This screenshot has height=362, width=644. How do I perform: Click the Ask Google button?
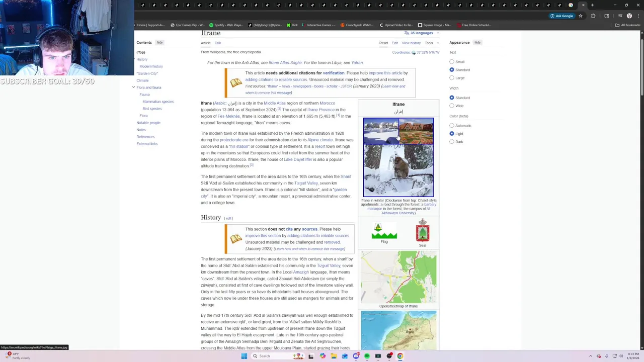click(561, 16)
